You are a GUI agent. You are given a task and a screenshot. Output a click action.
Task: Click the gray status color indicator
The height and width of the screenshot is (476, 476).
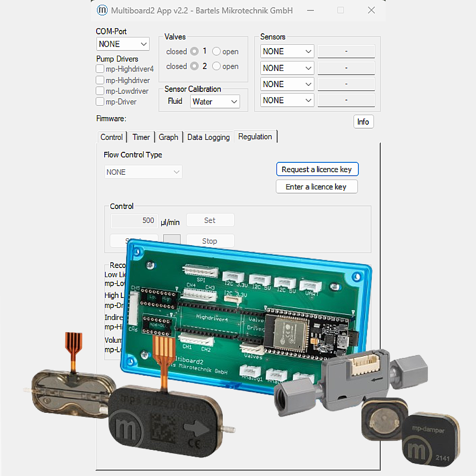pyautogui.click(x=172, y=238)
